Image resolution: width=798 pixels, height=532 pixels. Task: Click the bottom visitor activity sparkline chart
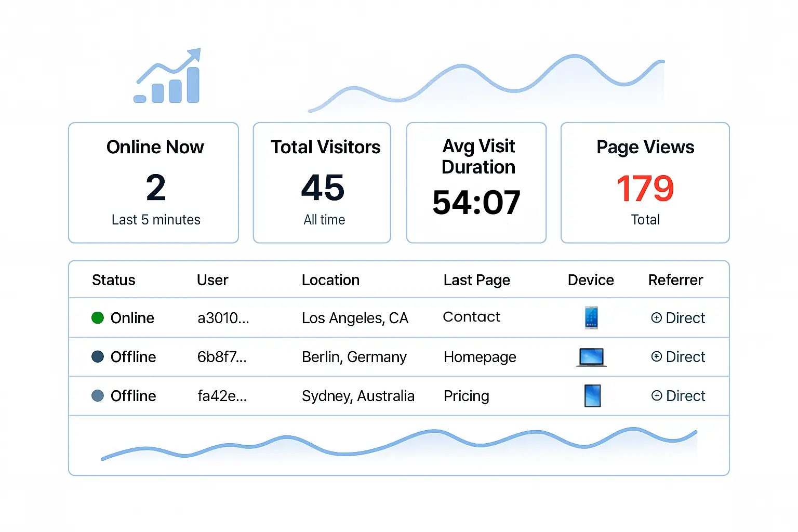[x=399, y=446]
